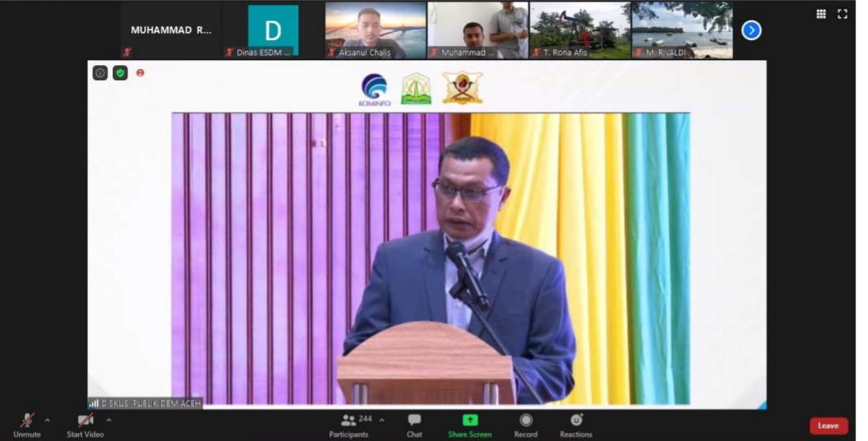Show next participants with the blue arrow
Viewport: 868px width, 441px height.
coord(751,31)
